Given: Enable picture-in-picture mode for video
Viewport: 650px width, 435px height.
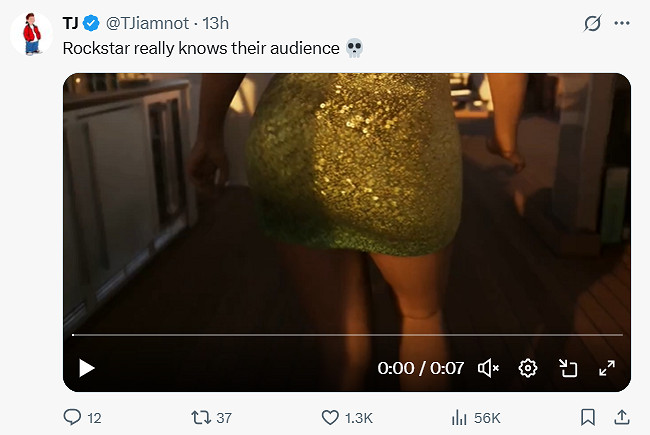Looking at the screenshot, I should 568,368.
